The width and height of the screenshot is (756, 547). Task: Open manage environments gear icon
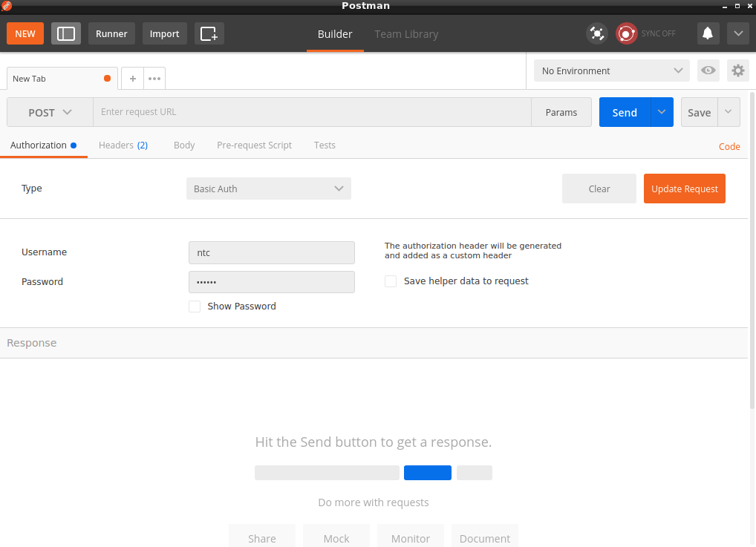[x=737, y=71]
